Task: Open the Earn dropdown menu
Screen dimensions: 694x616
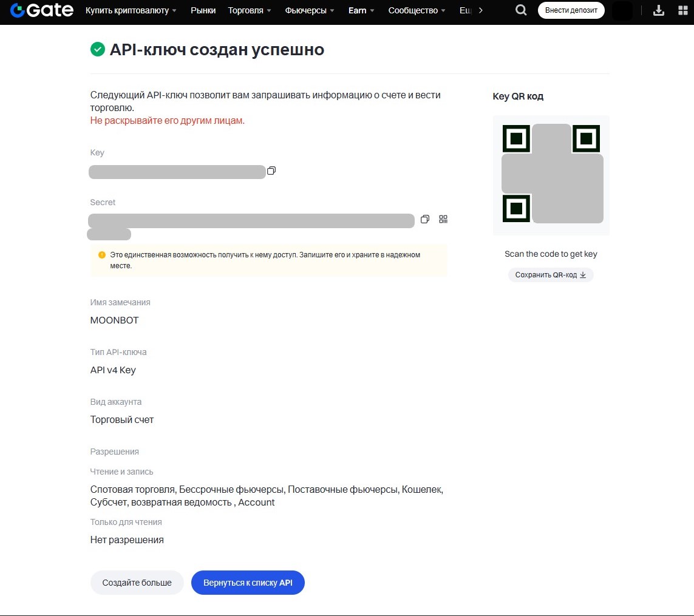Action: 361,10
